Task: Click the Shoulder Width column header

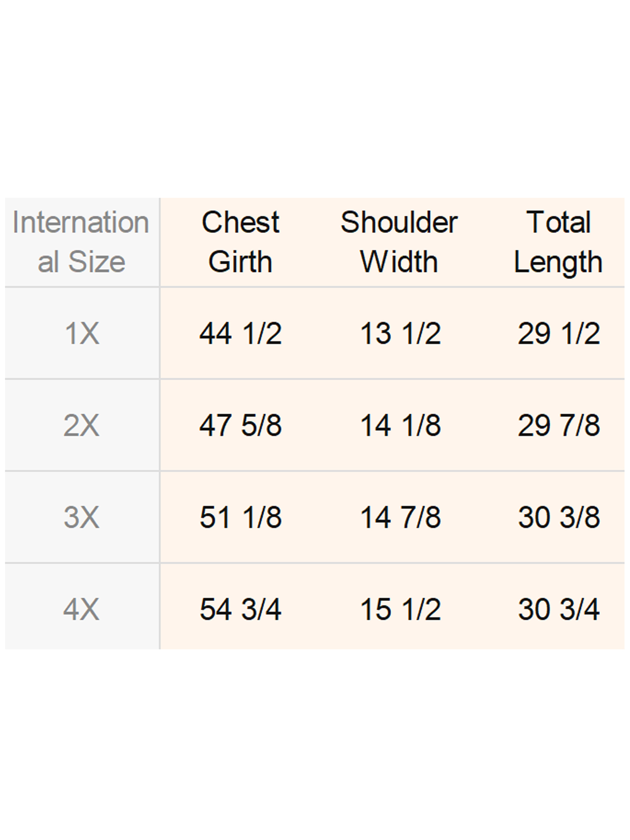Action: [x=399, y=241]
